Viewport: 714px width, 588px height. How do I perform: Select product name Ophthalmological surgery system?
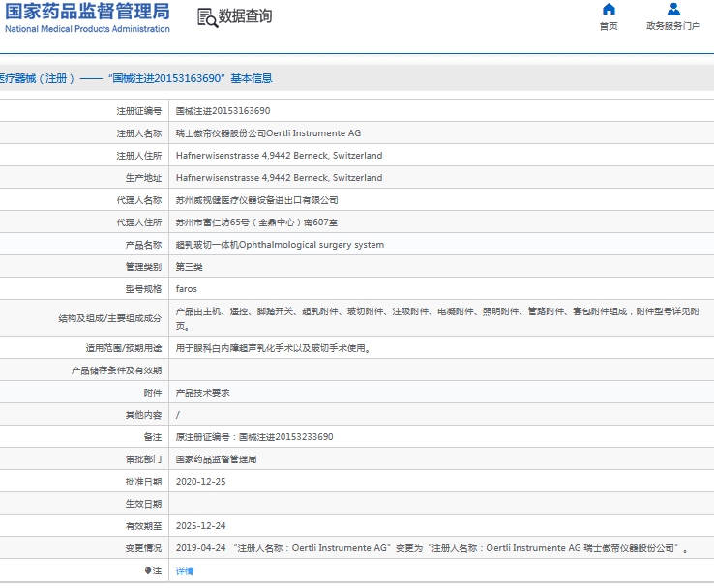[280, 245]
